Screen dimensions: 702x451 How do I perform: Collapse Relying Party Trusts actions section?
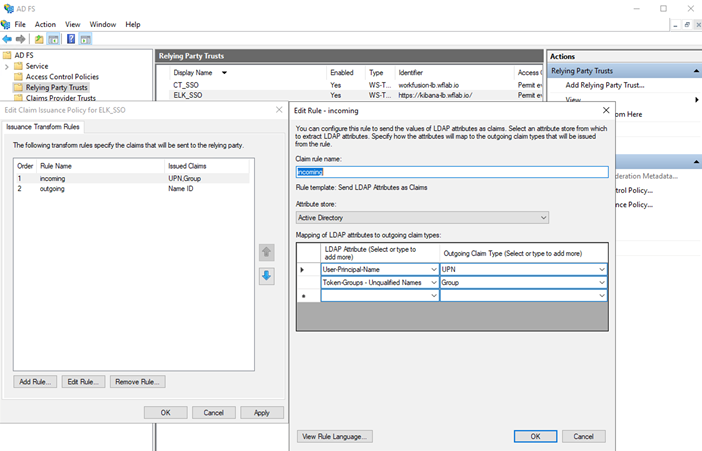(x=696, y=71)
